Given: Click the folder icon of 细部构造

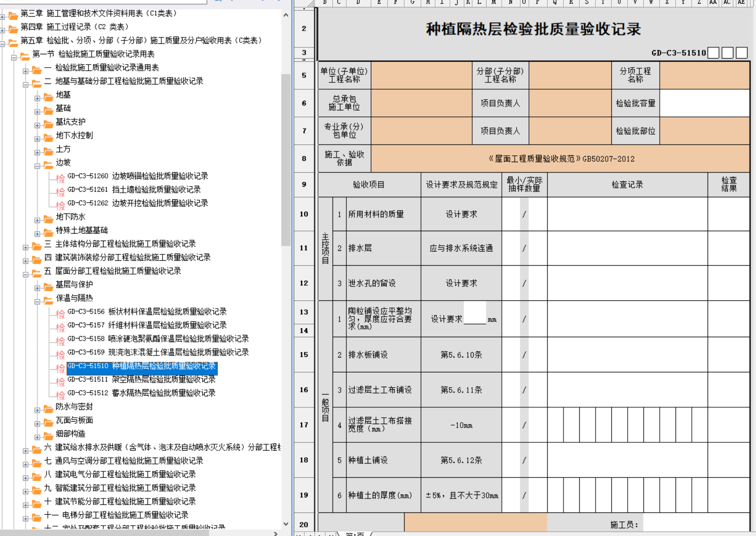Looking at the screenshot, I should point(48,435).
